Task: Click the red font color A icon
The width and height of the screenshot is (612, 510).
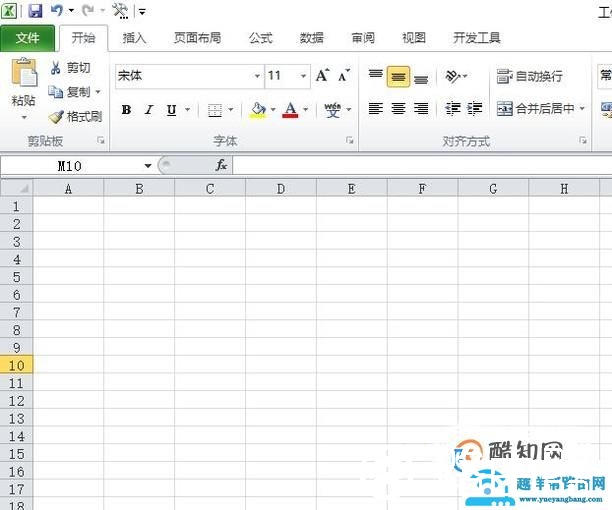Action: pos(290,110)
